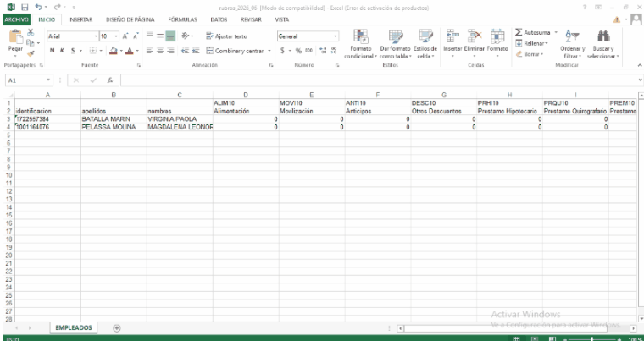
Task: Open the General number format dropdown
Action: 336,36
